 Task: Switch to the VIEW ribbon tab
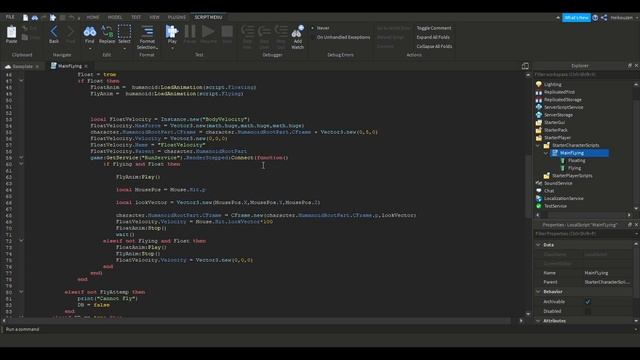(x=154, y=18)
